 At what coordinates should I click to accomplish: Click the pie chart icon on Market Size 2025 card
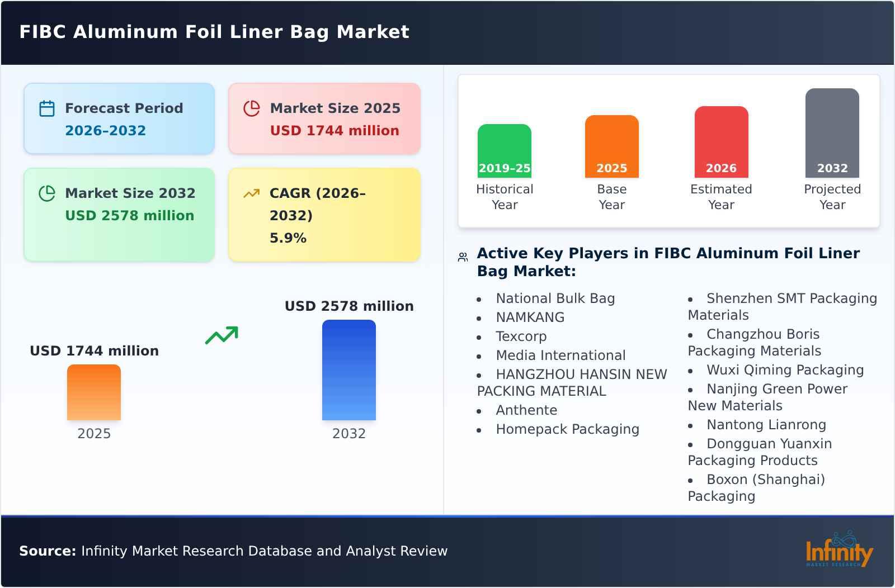point(252,107)
